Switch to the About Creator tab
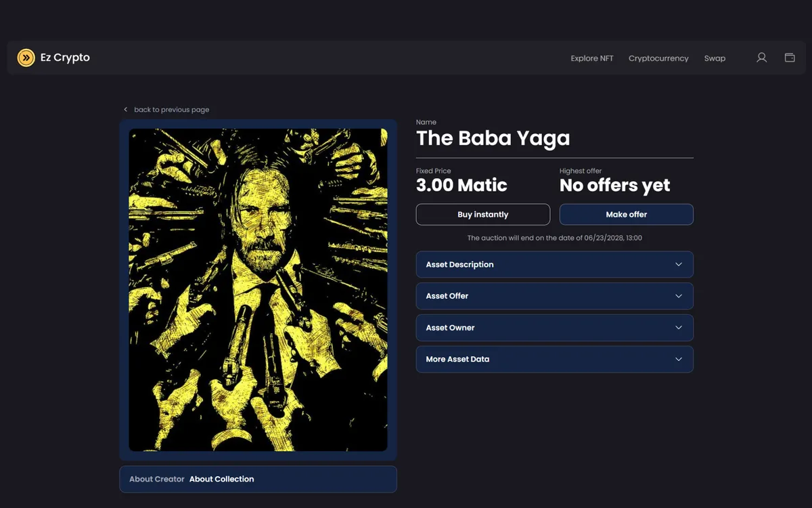The image size is (812, 508). tap(156, 479)
